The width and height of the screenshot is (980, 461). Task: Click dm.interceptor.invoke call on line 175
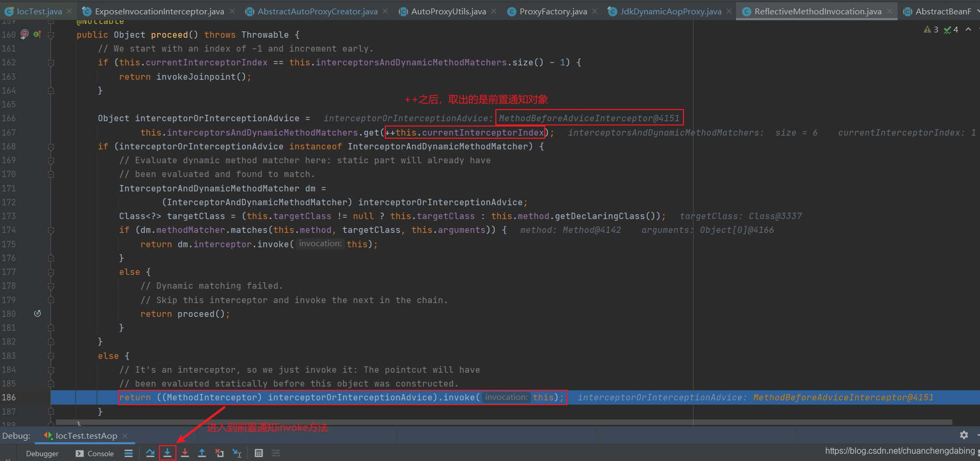click(x=233, y=244)
